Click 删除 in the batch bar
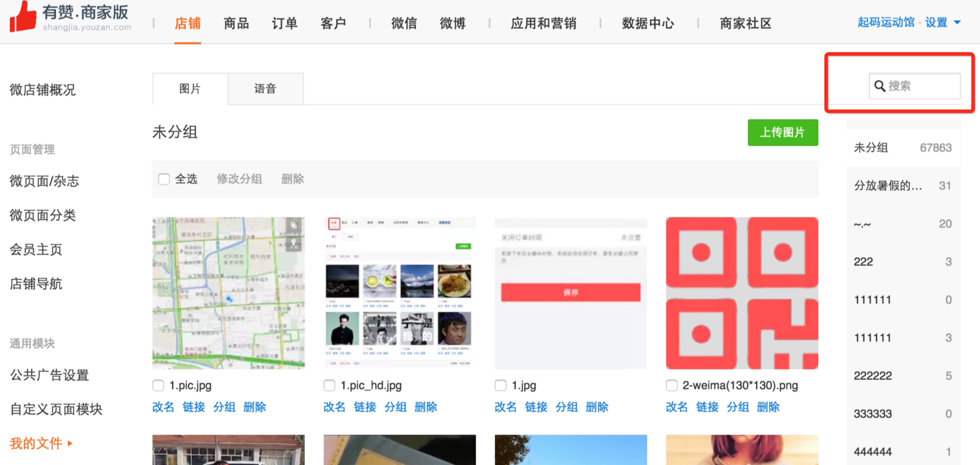This screenshot has height=465, width=980. click(293, 179)
